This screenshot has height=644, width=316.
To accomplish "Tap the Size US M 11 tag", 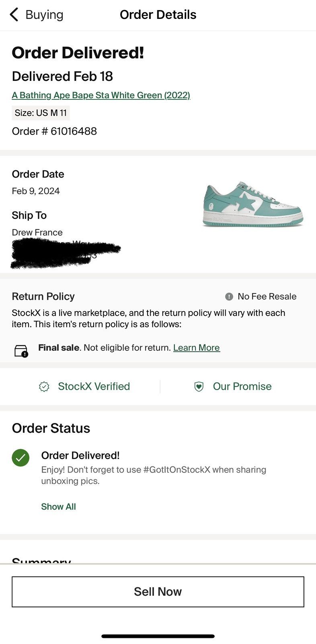I will [41, 113].
